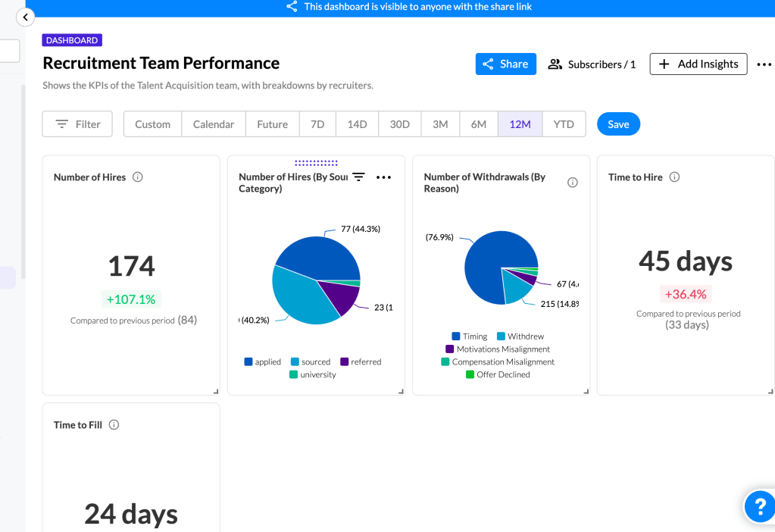
Task: Toggle the applied legend item
Action: [262, 362]
